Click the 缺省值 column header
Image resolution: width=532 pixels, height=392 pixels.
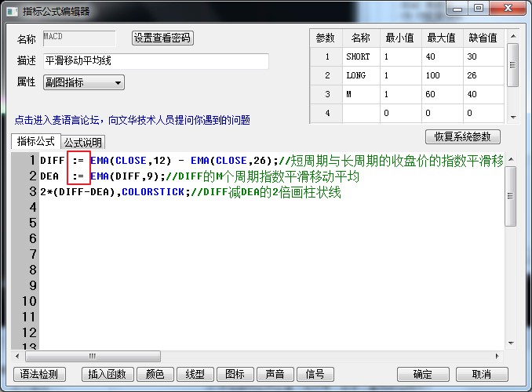point(483,38)
